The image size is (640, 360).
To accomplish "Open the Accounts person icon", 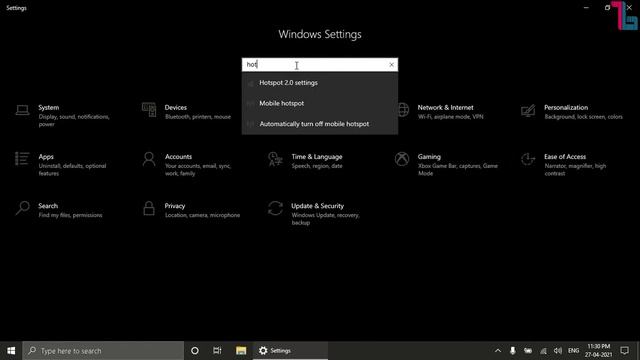I will (x=149, y=159).
